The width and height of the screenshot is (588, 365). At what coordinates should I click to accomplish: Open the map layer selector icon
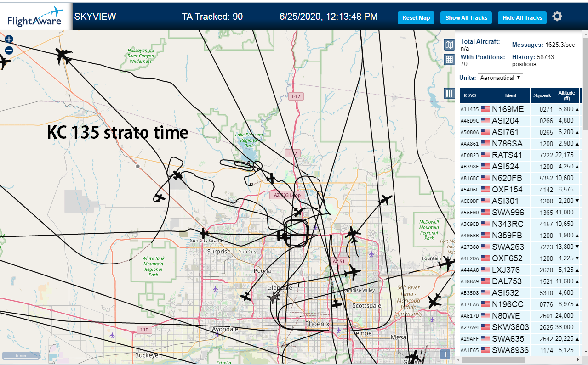point(449,45)
